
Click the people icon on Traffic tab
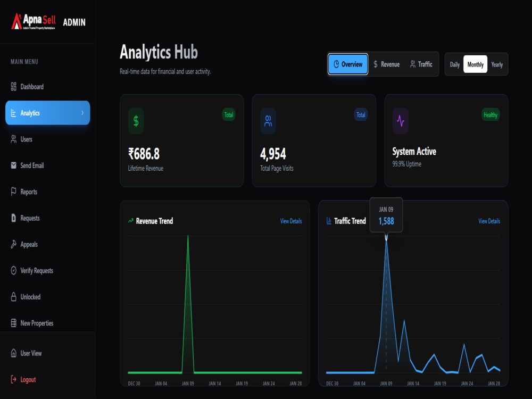413,64
